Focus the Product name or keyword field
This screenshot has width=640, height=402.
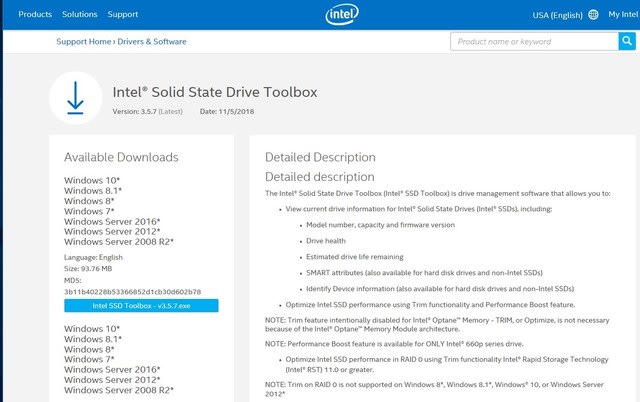click(x=534, y=41)
